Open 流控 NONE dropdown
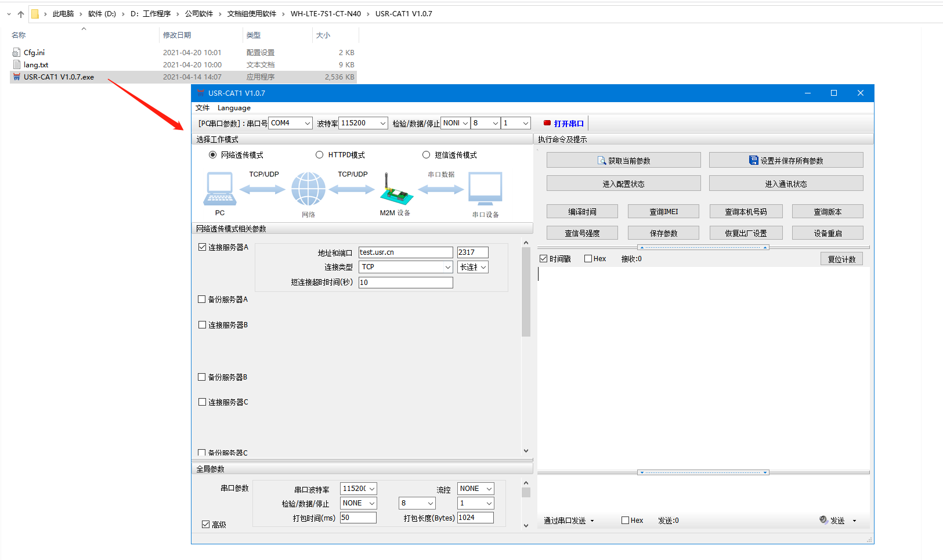The height and width of the screenshot is (560, 943). [x=489, y=489]
